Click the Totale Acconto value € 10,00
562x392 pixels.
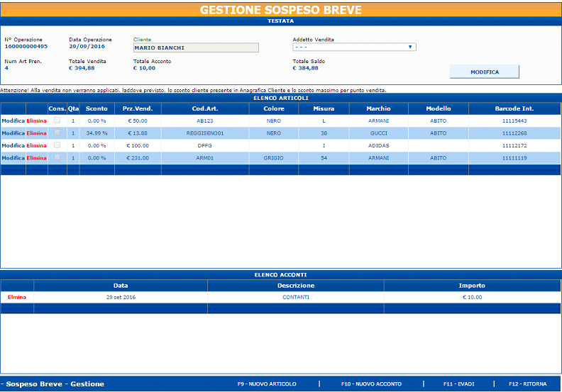[x=144, y=68]
